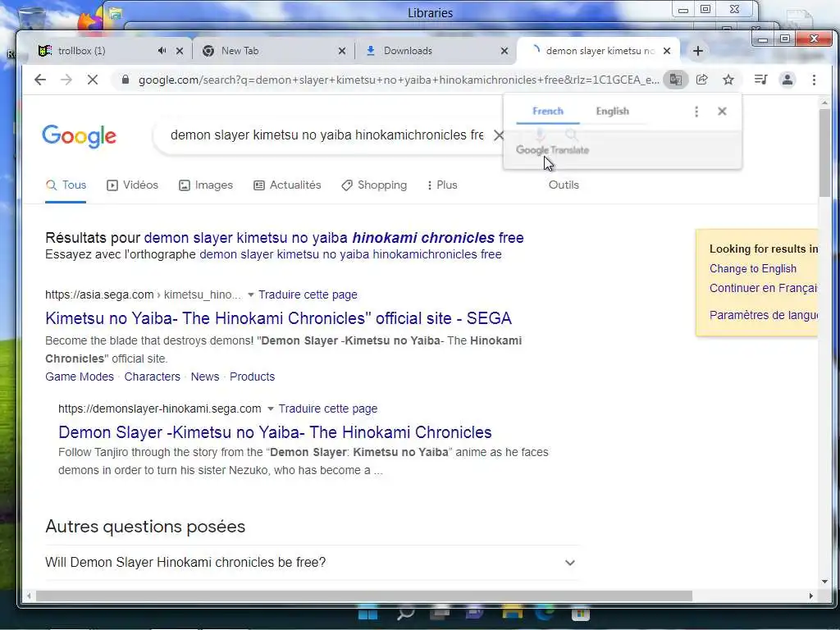Expand dropdown next to demonslayer-hinokami.sega.com
The width and height of the screenshot is (840, 630).
click(271, 409)
